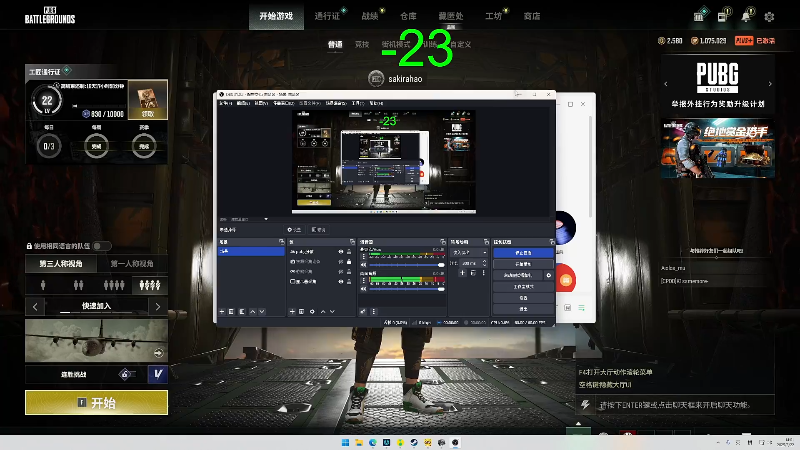Open the 仓库 tab
This screenshot has width=800, height=450.
coord(408,16)
